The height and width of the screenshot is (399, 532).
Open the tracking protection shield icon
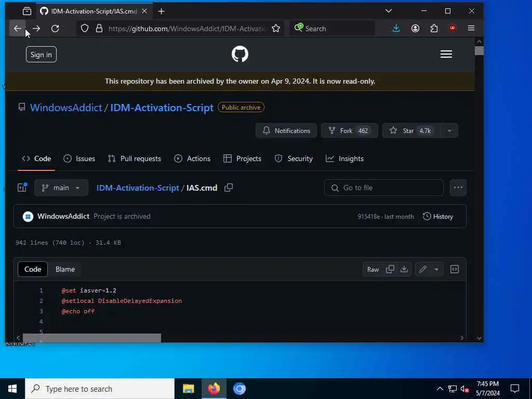coord(85,29)
